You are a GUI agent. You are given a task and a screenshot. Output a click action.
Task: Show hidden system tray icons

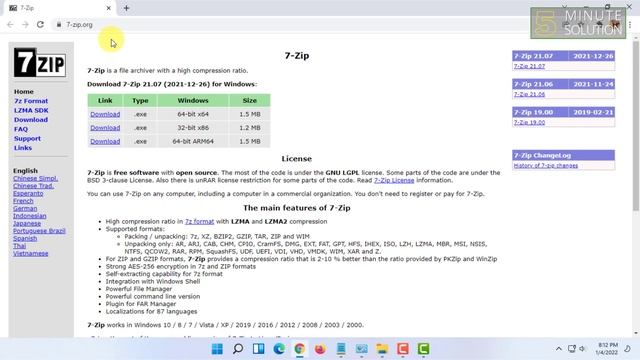[558, 349]
